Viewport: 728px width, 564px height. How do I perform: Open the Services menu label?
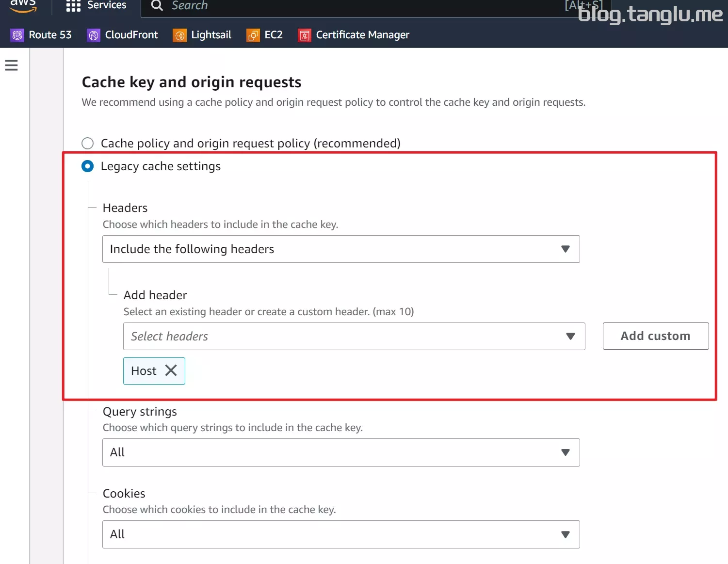point(107,5)
